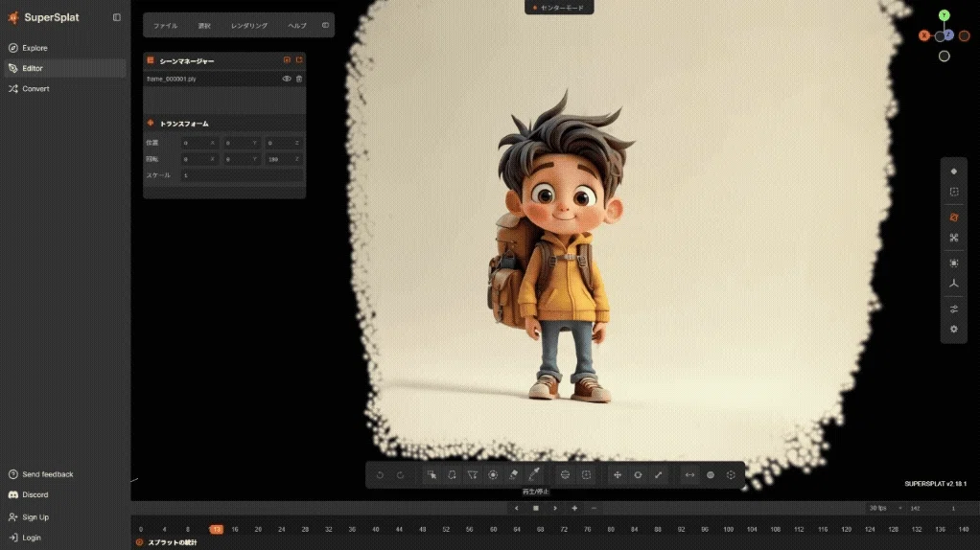Click the panel toggle icon beside ヘルプ
980x550 pixels.
pyautogui.click(x=325, y=26)
